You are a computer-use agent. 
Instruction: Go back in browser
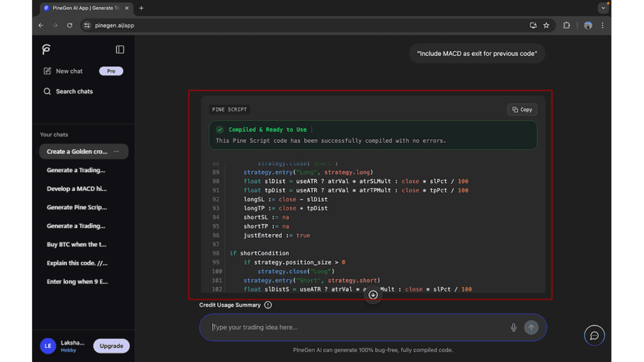[x=41, y=25]
